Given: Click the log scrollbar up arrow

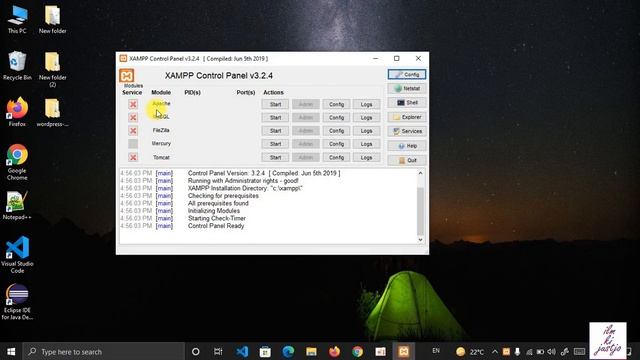Looking at the screenshot, I should click(x=420, y=173).
